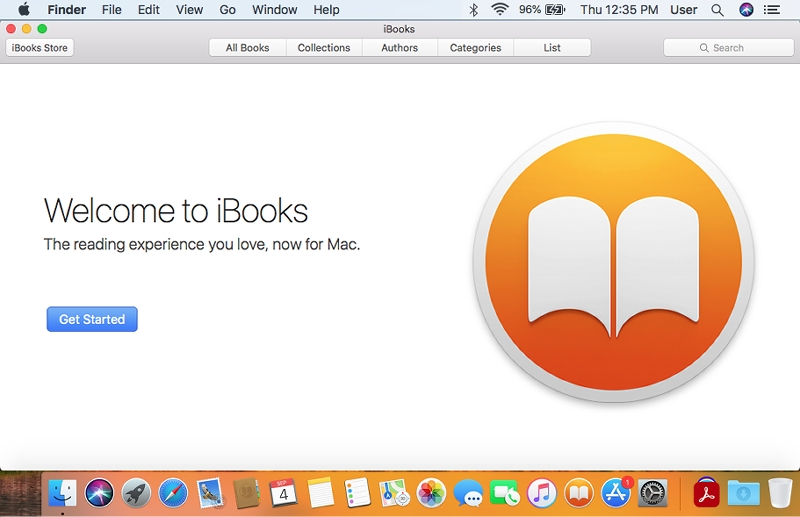Screen dimensions: 800x517
Task: Click the User account menu item
Action: (x=684, y=10)
